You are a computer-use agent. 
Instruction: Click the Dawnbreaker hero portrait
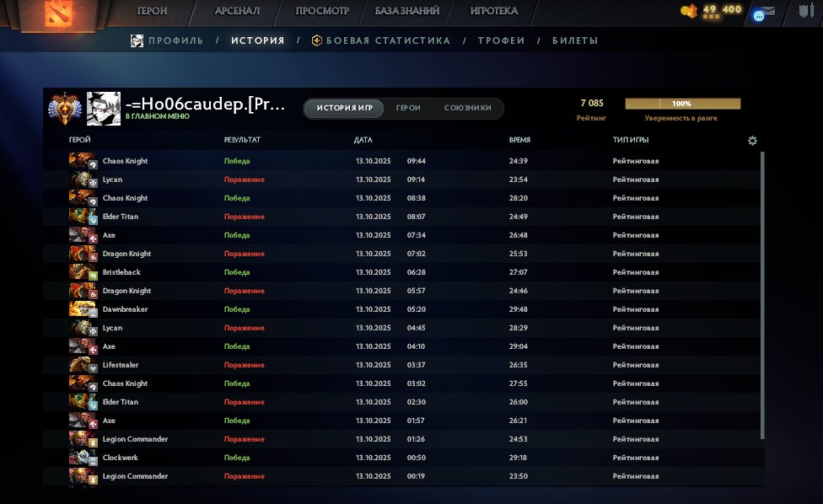click(x=83, y=309)
